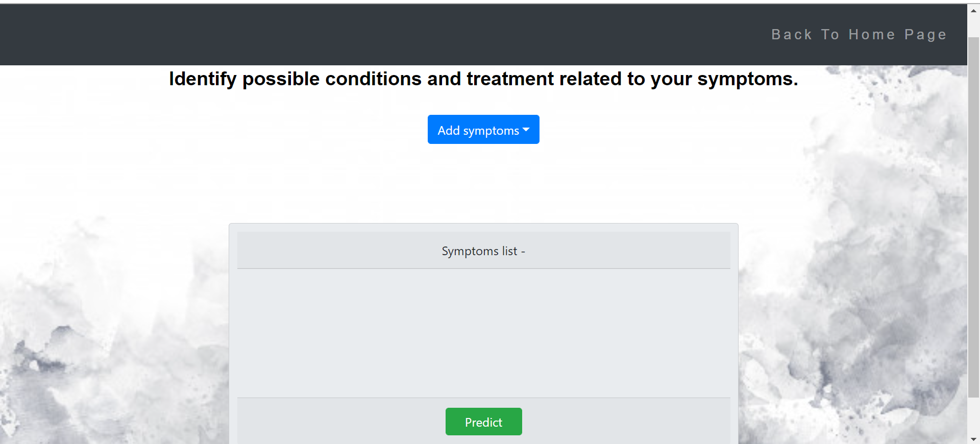Click the symptoms panel card
Screen dimensions: 980x444
pos(483,306)
